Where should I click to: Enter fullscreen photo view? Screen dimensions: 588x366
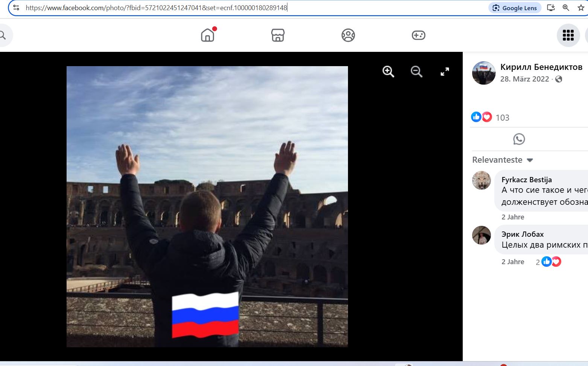pyautogui.click(x=445, y=71)
